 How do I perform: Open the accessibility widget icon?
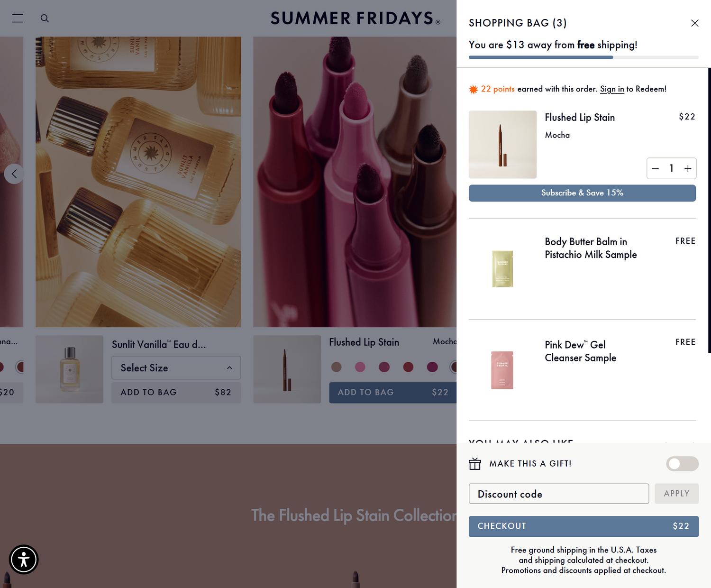[24, 560]
